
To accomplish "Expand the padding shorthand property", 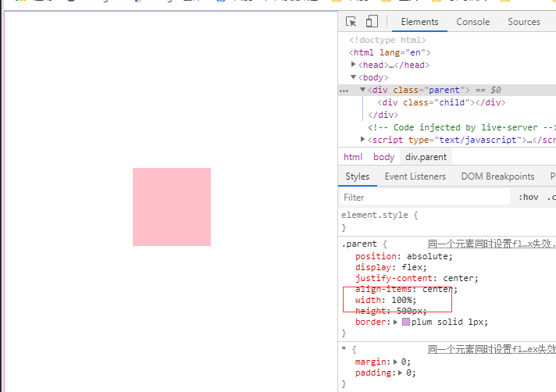I will pyautogui.click(x=400, y=372).
